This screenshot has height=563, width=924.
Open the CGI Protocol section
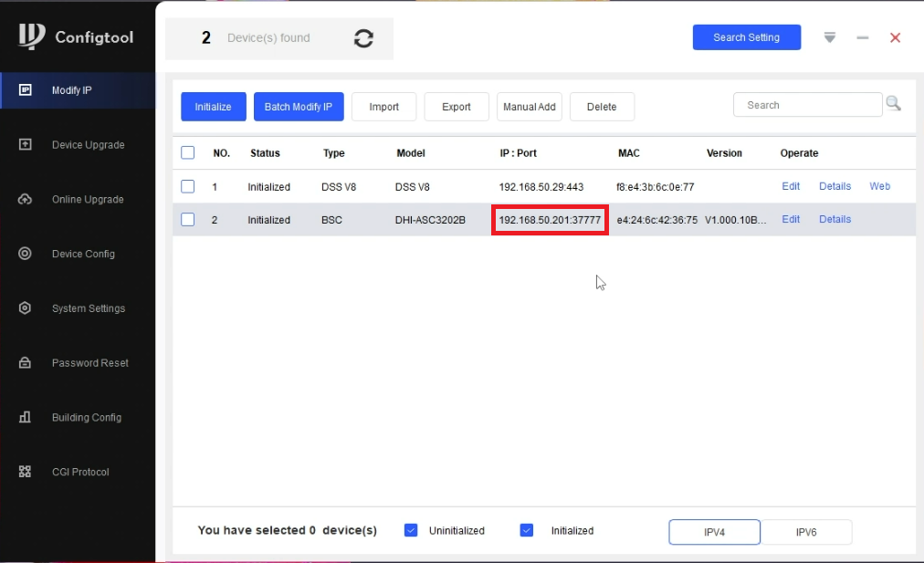click(x=78, y=472)
